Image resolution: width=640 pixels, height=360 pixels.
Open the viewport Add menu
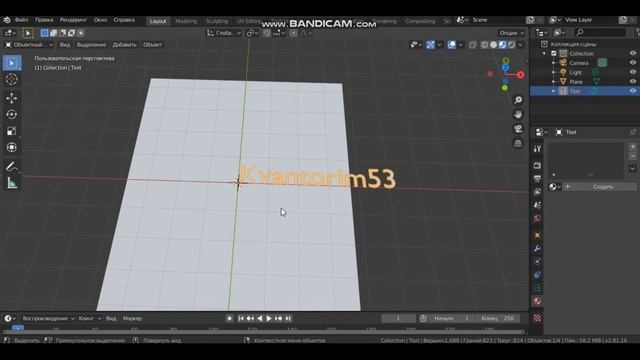(x=124, y=45)
